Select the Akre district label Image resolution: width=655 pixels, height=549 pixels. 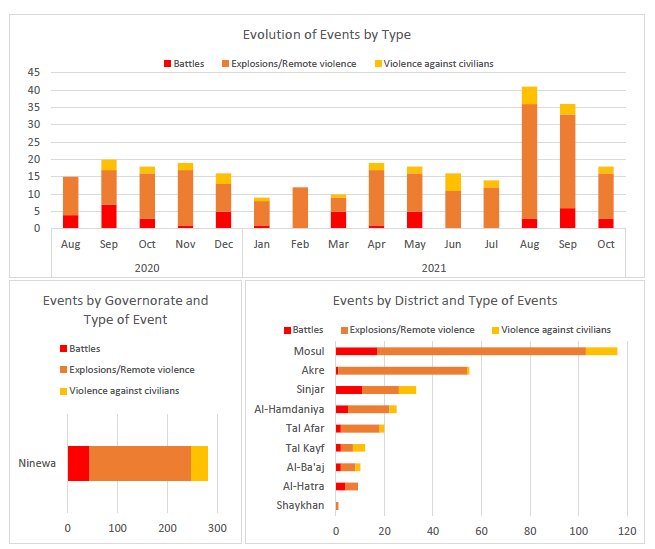tap(311, 370)
